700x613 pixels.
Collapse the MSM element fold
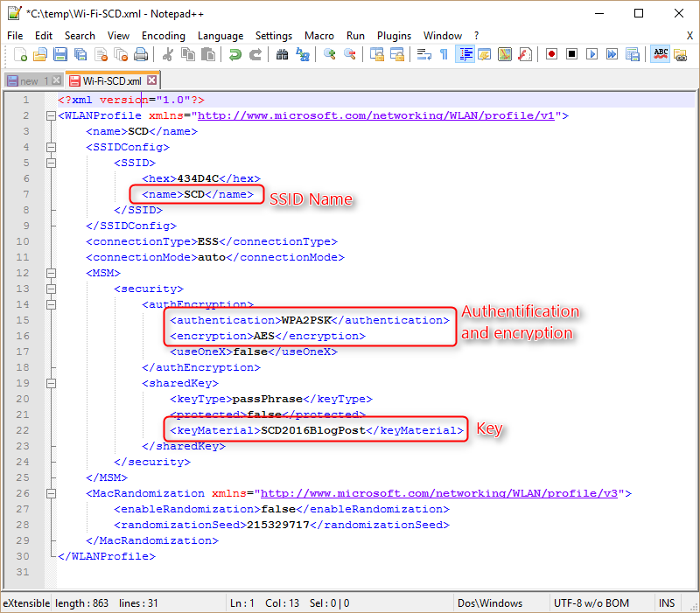pyautogui.click(x=50, y=274)
